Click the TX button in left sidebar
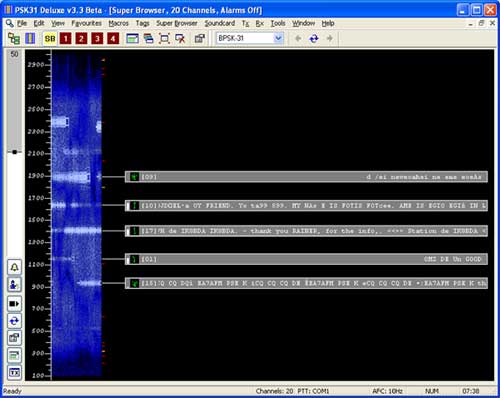Screen dimensions: 500x398 pos(14,372)
